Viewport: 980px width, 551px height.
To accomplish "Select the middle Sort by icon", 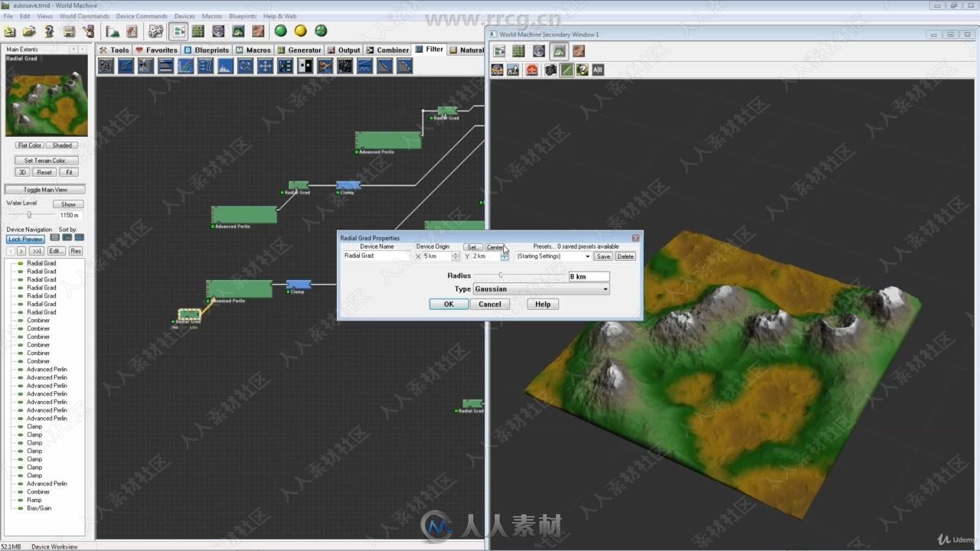I will pos(67,238).
